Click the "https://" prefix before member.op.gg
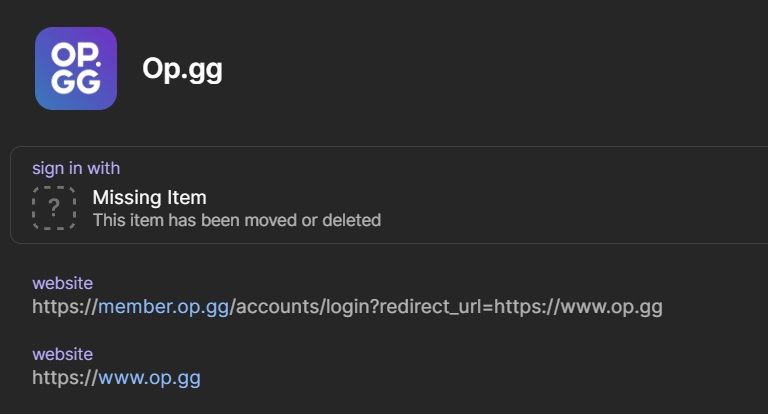768x414 pixels. click(x=64, y=306)
